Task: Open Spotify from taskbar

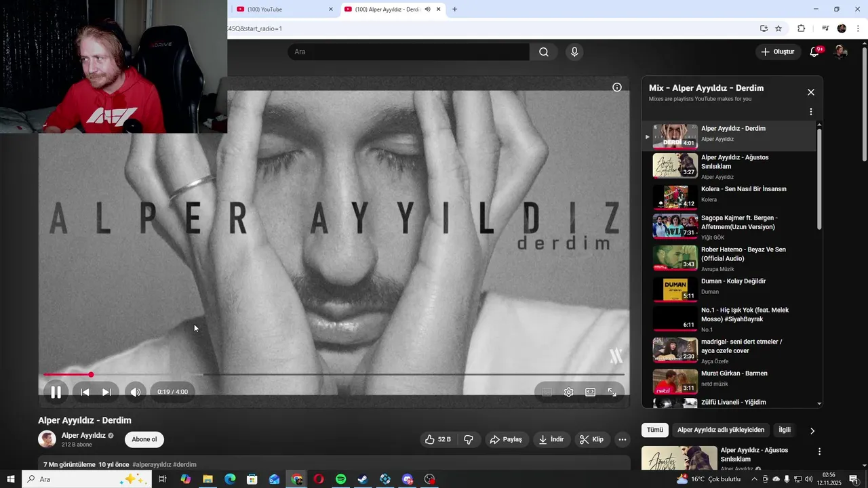Action: [341, 479]
